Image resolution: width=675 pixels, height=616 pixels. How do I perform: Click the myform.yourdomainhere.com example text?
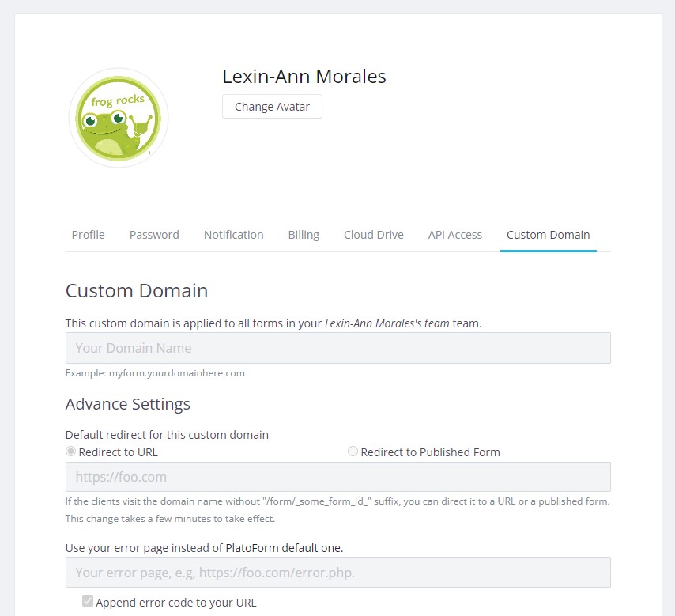[177, 373]
